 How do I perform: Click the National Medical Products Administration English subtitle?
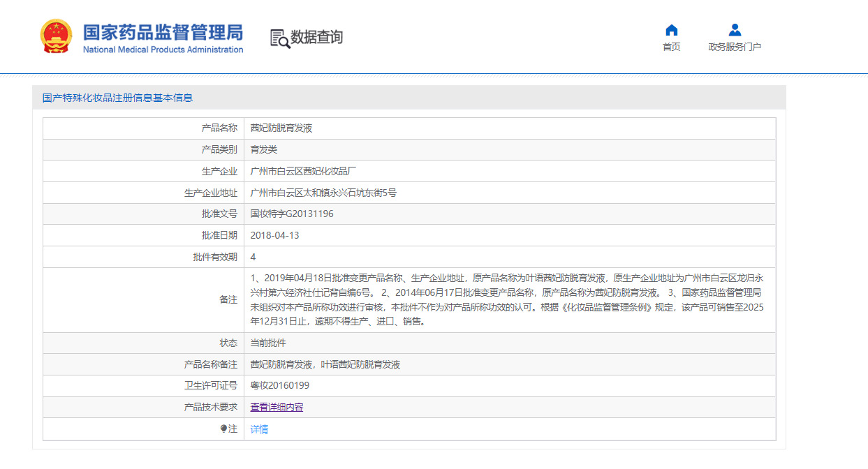(163, 50)
